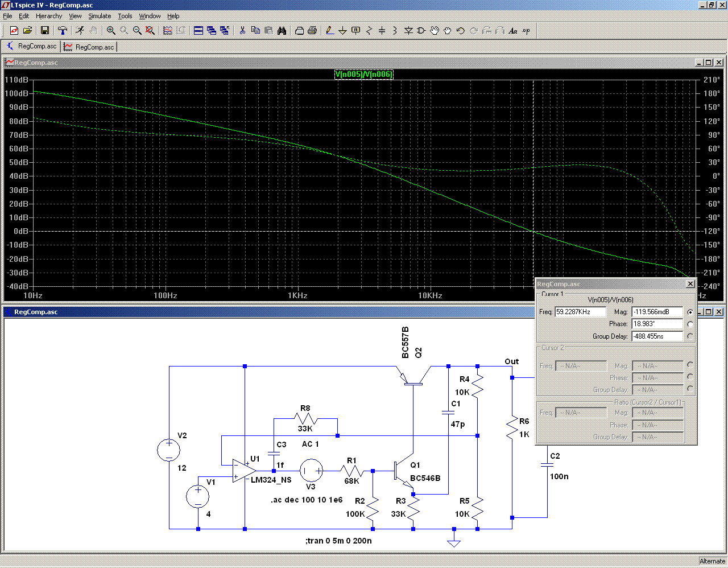The image size is (728, 568).
Task: Select Cursor 1 Phase radio button
Action: coord(690,324)
